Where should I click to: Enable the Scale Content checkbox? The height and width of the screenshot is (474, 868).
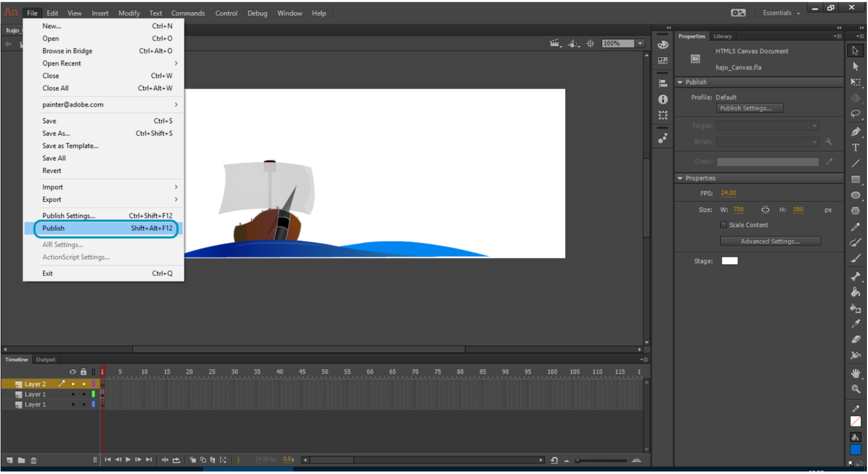pos(724,225)
